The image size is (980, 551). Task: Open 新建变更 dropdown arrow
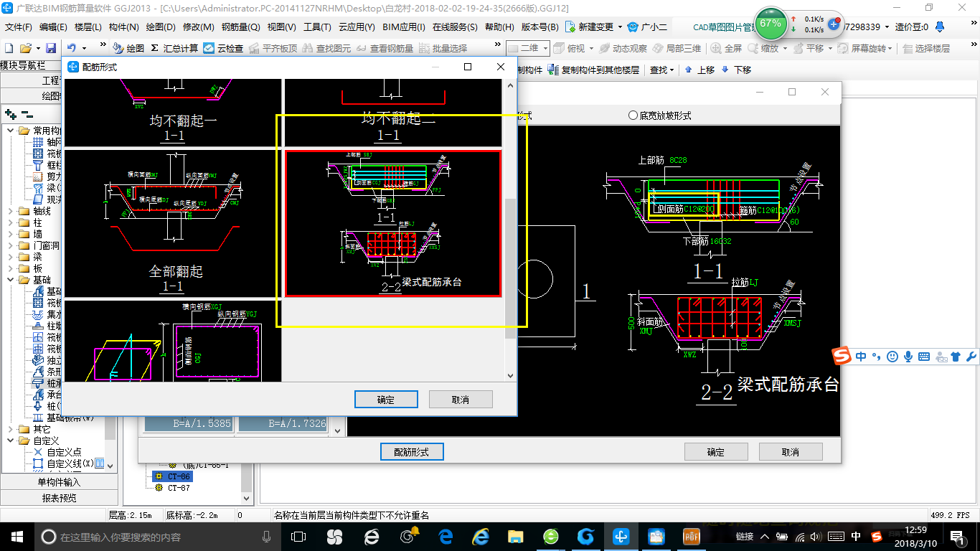tap(620, 27)
